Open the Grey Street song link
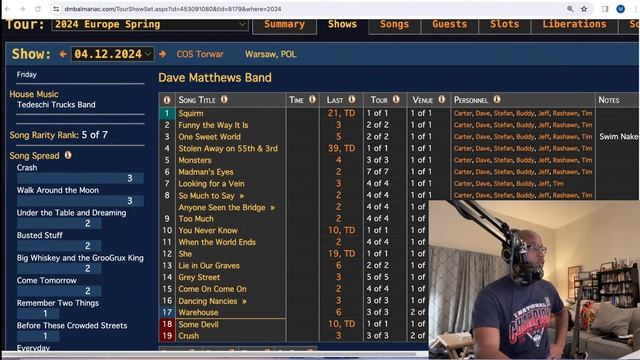This screenshot has width=640, height=360. (199, 278)
